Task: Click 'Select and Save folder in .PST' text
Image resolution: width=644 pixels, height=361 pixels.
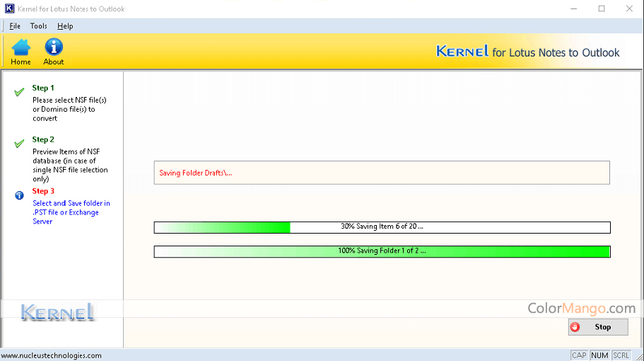Action: 71,212
